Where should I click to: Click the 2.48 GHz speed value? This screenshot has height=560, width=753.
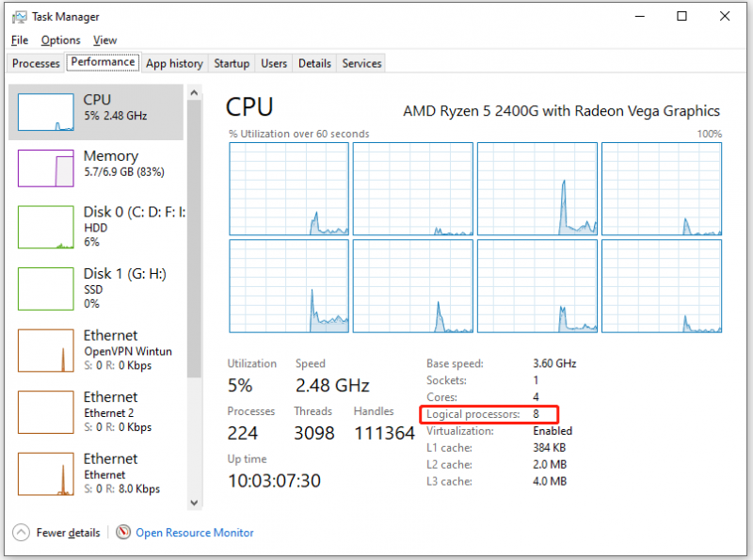coord(332,385)
